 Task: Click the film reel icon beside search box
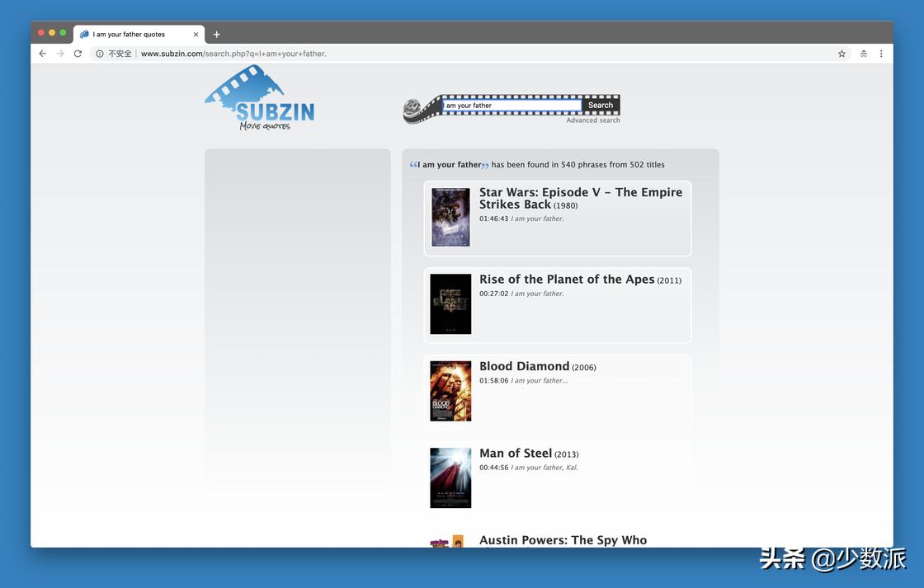click(412, 110)
